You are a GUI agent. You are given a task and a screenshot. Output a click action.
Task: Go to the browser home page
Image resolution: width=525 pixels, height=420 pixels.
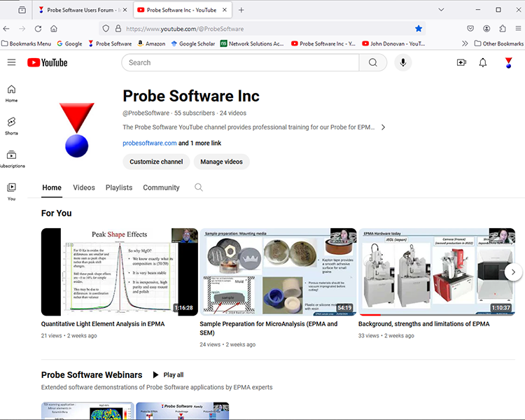54,29
